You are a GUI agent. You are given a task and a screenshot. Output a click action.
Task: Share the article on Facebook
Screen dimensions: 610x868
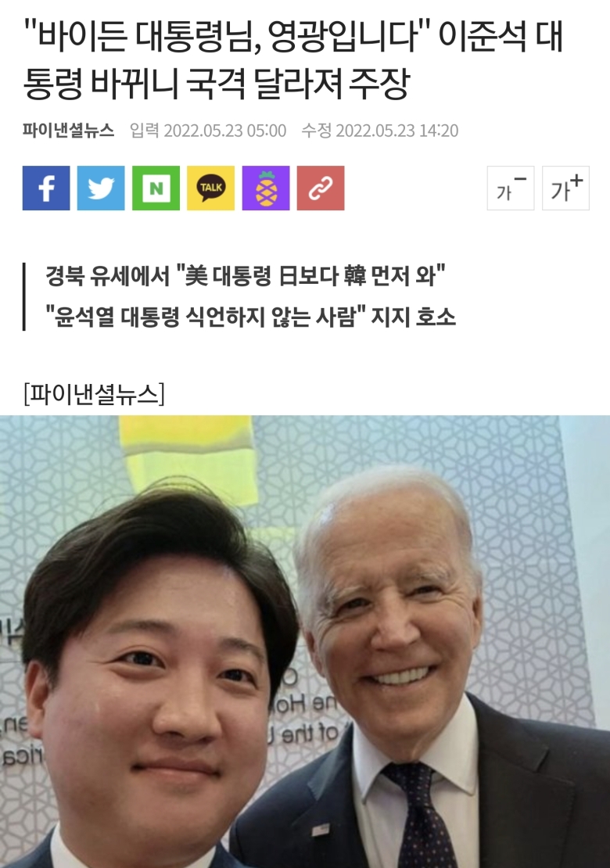tap(46, 188)
